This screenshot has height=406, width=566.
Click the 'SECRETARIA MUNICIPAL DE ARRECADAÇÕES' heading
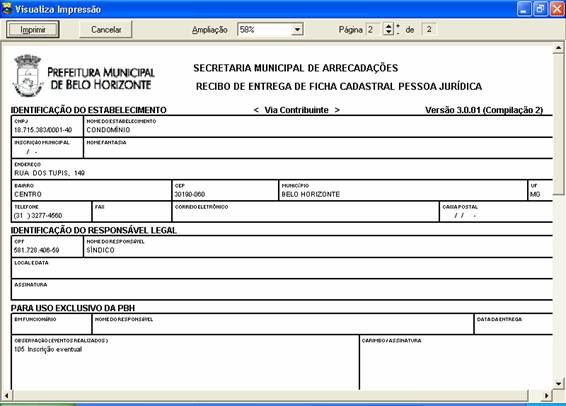pyautogui.click(x=296, y=68)
